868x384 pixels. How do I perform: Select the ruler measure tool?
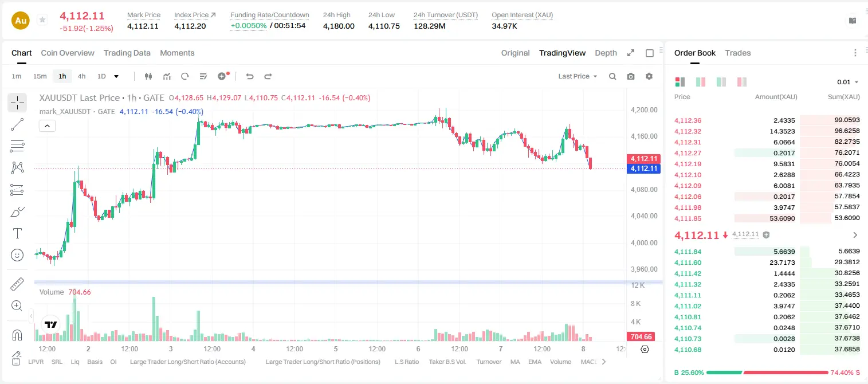[x=17, y=284]
